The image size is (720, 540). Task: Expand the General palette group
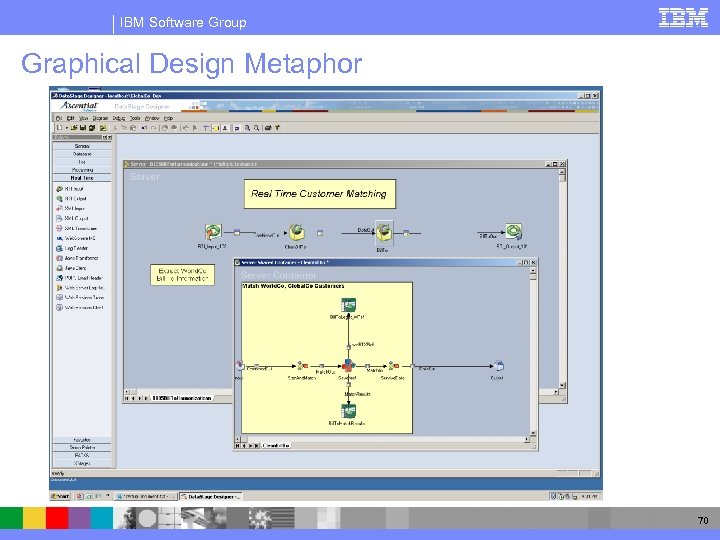(82, 146)
